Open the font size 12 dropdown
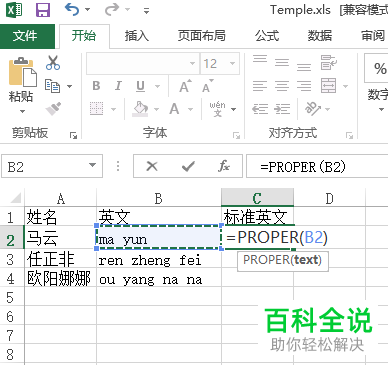Viewport: 388px width, 365px height. pyautogui.click(x=232, y=63)
